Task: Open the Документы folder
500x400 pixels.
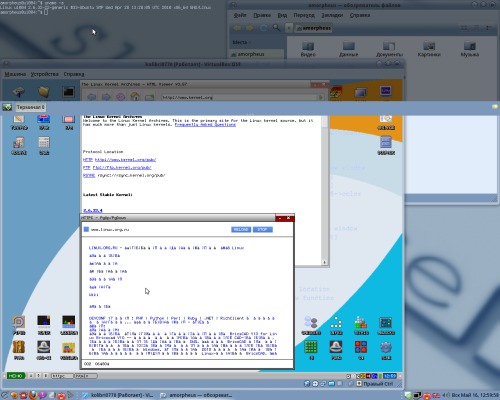Action: click(x=389, y=49)
